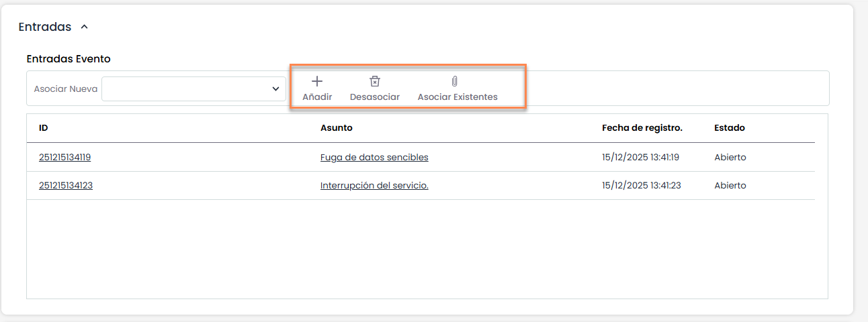The height and width of the screenshot is (322, 868).
Task: Select the Abierto status of Interrupción row
Action: pos(730,186)
